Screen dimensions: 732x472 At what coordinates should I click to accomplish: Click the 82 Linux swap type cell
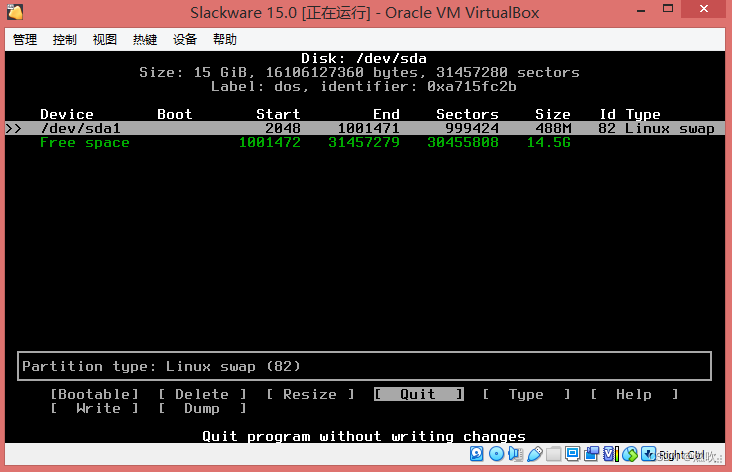pos(656,128)
